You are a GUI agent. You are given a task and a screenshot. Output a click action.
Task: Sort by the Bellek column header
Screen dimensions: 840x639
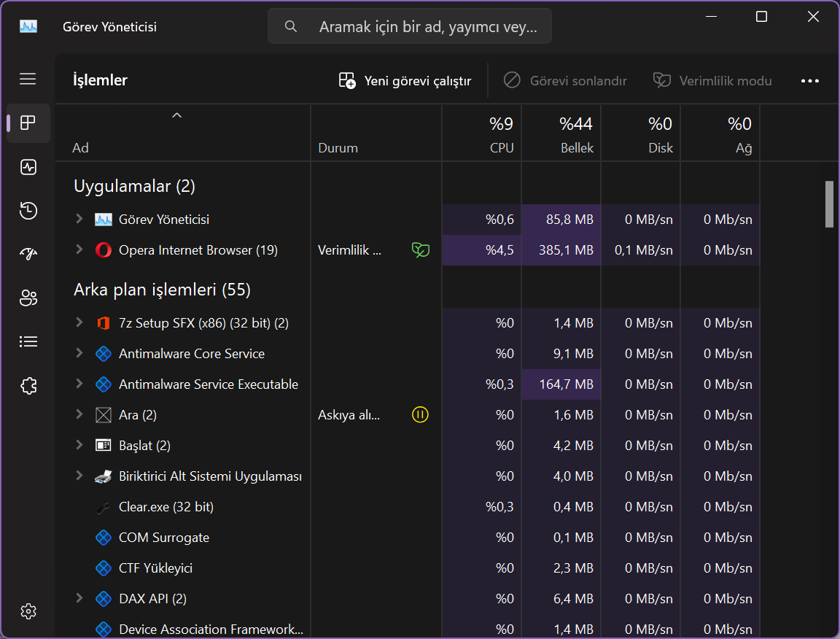(x=561, y=133)
